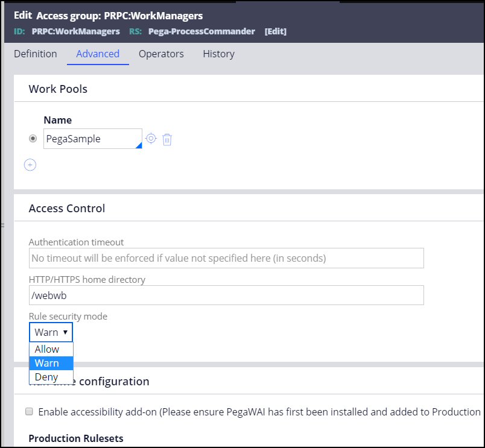Choose Allow from the security mode list
The width and height of the screenshot is (485, 448).
tap(47, 349)
